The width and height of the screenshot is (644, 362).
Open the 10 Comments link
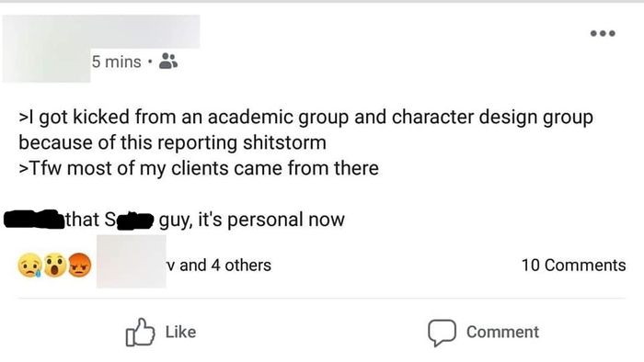click(573, 265)
